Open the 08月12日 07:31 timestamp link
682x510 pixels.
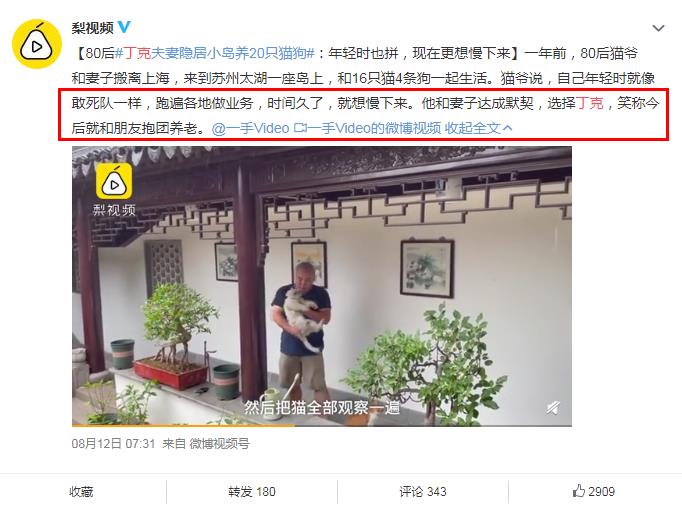(113, 443)
